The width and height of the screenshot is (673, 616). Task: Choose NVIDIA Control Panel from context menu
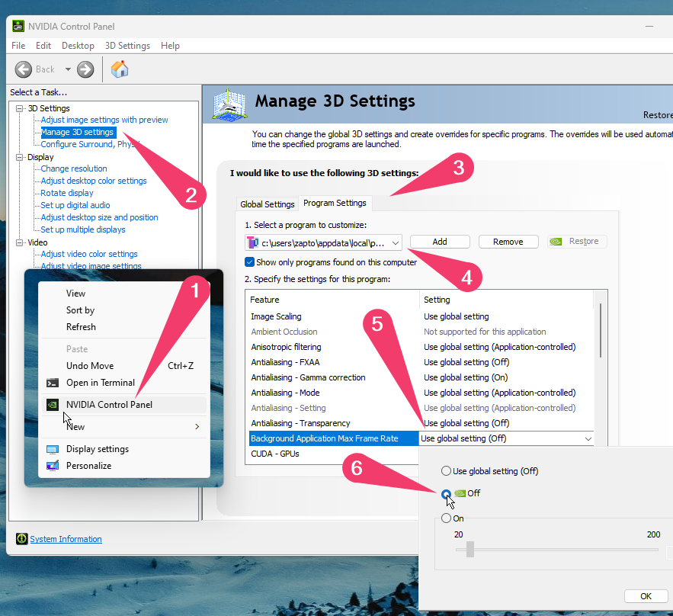point(124,404)
